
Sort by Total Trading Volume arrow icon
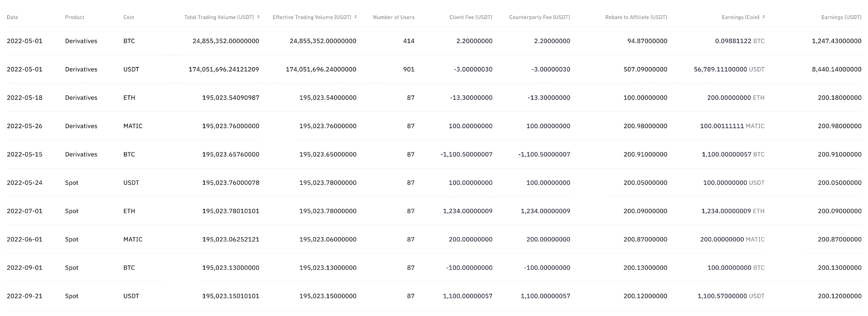coord(258,17)
